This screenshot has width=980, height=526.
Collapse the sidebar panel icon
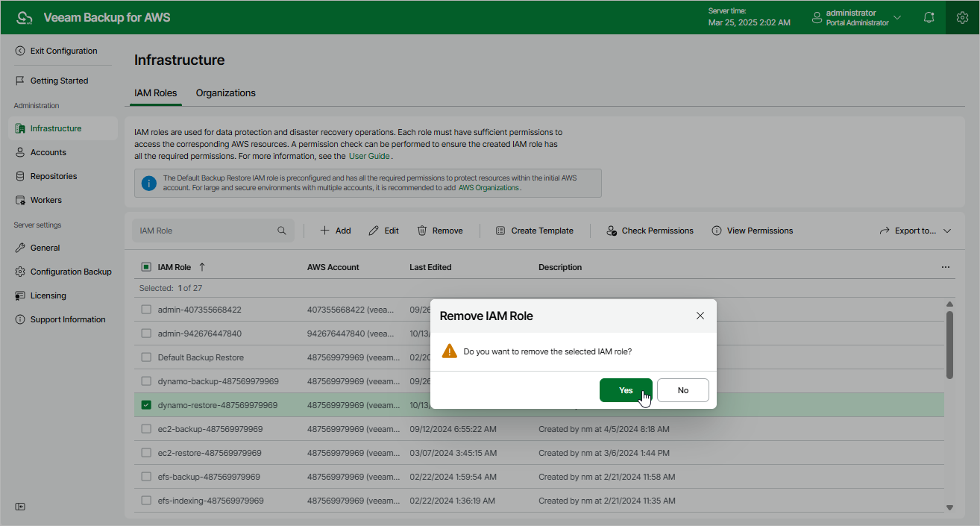(20, 507)
